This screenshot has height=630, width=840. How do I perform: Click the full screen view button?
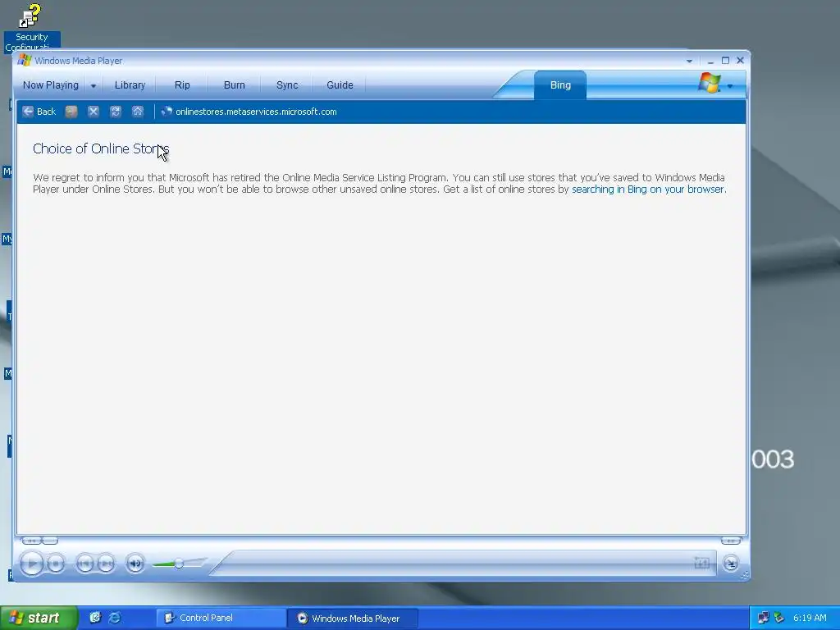[702, 563]
